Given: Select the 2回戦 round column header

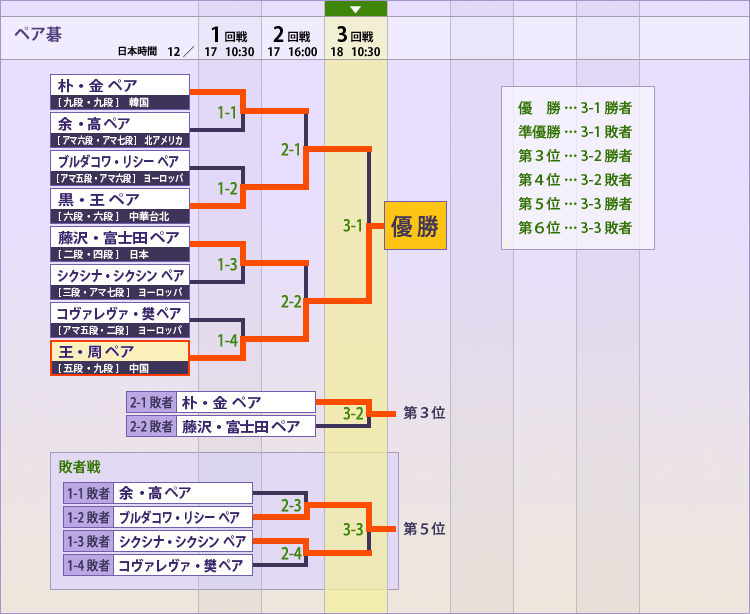Looking at the screenshot, I should 292,40.
